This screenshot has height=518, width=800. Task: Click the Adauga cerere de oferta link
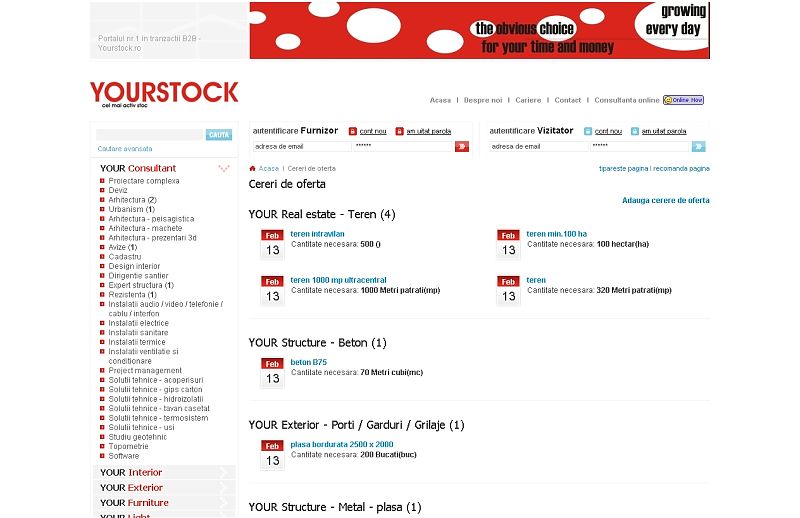[x=666, y=201]
